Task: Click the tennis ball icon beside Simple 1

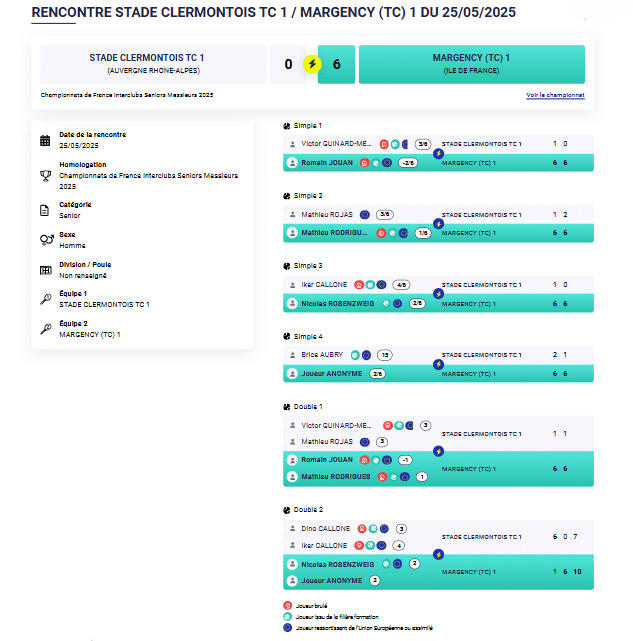Action: pos(286,126)
